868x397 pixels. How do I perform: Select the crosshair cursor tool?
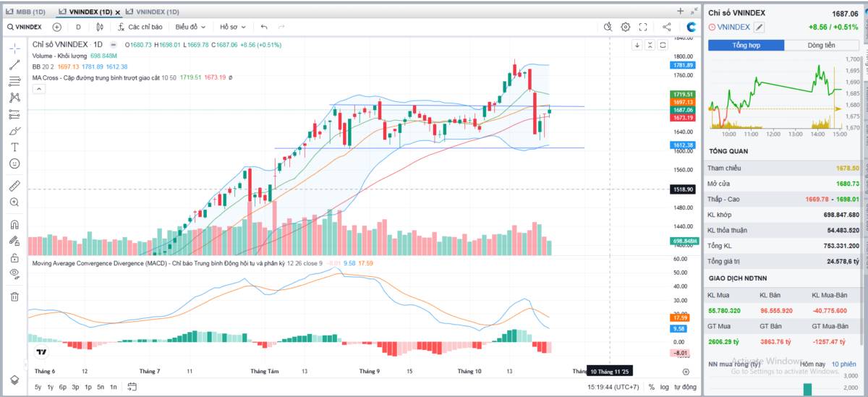14,48
